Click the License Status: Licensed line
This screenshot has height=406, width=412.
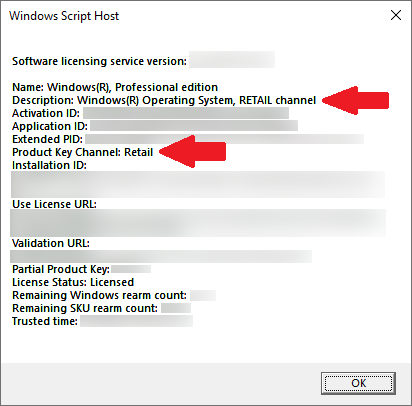(x=73, y=282)
